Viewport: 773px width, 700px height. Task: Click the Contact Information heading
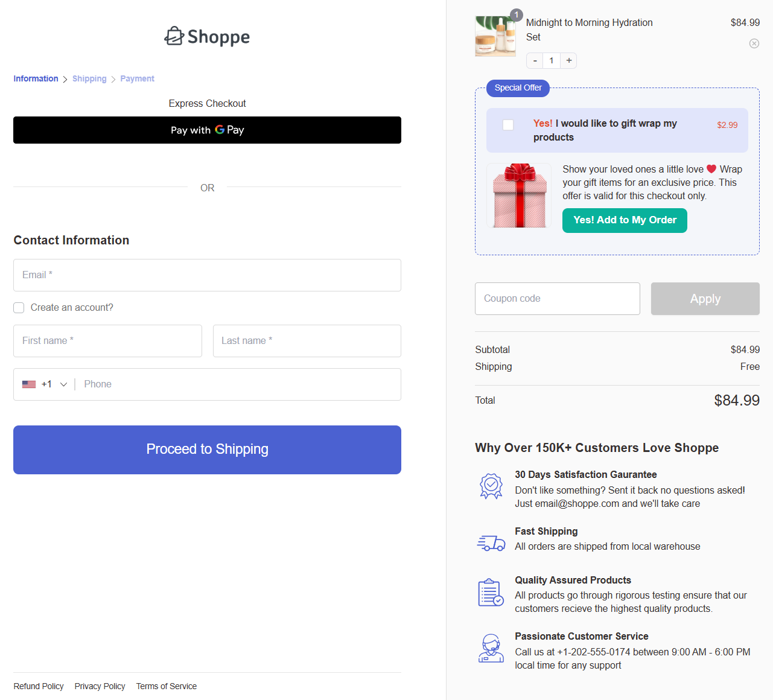tap(71, 240)
